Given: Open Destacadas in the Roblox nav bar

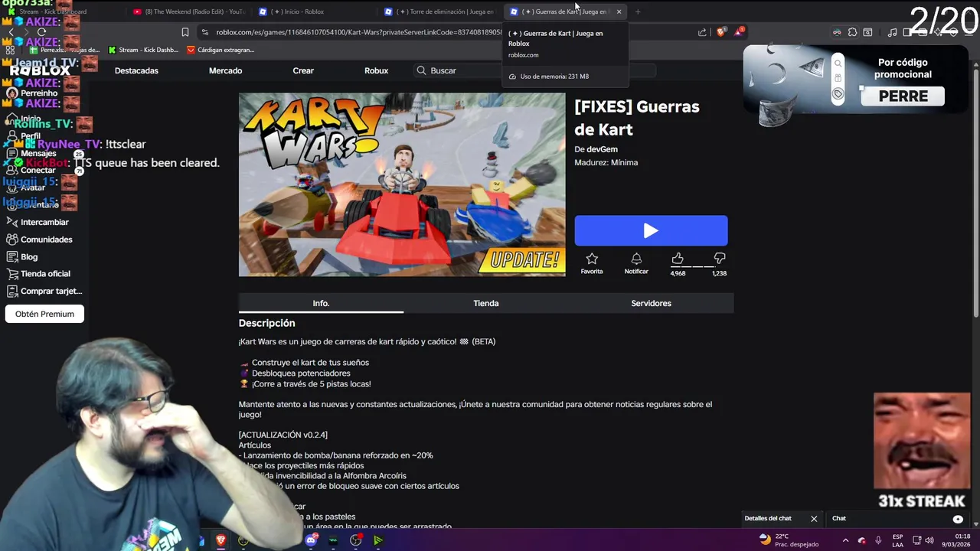Looking at the screenshot, I should coord(136,70).
